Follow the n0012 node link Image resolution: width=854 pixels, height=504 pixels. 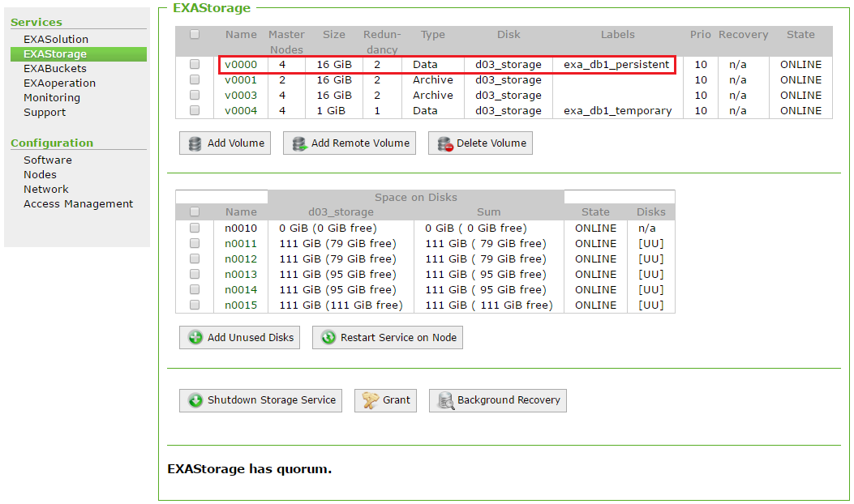[x=241, y=258]
